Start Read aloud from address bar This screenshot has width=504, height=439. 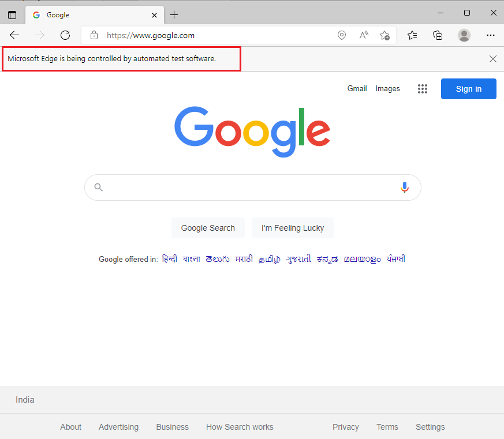364,35
